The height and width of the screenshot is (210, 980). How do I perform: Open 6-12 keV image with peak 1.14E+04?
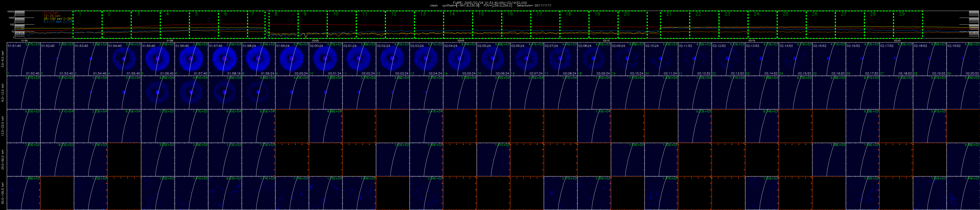91,92
